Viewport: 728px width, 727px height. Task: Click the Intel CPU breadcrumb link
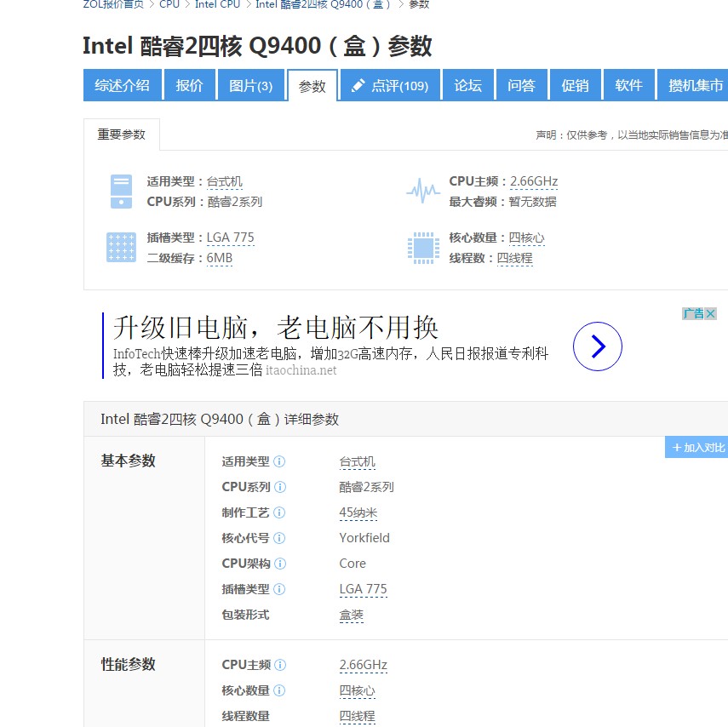(217, 4)
